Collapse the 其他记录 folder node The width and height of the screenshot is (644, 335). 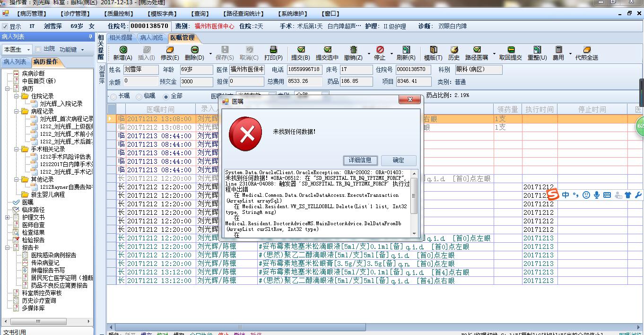[16, 179]
